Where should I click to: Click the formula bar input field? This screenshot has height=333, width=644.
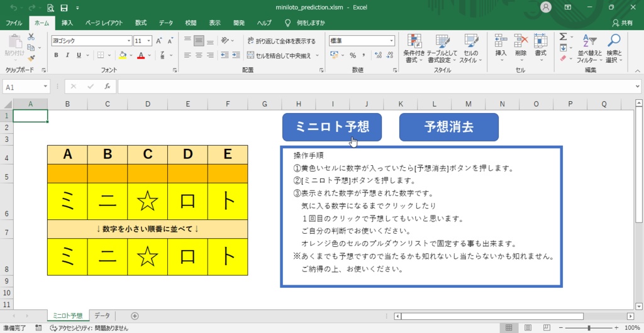[376, 87]
